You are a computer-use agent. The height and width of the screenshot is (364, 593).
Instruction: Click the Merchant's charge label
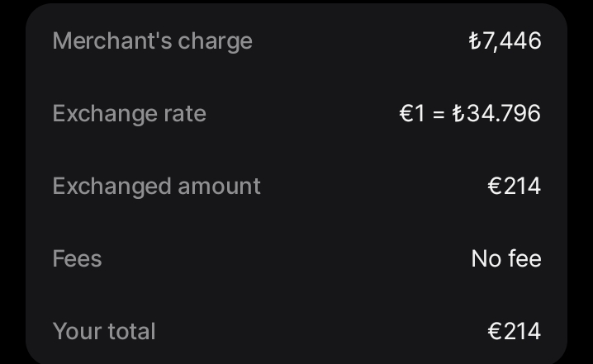coord(153,41)
